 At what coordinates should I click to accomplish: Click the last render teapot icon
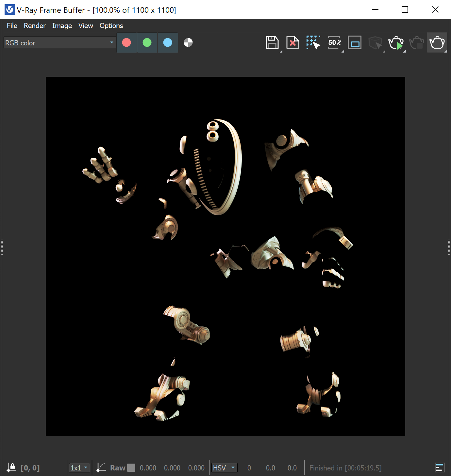click(x=437, y=42)
